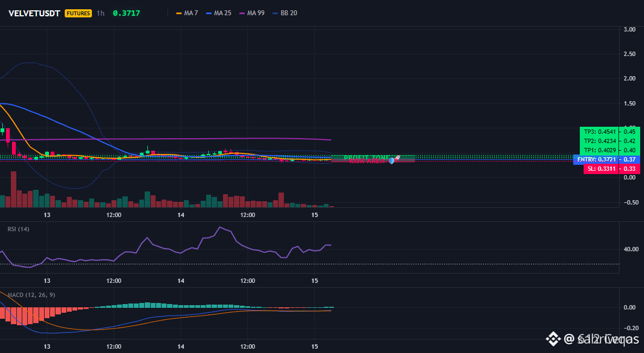The height and width of the screenshot is (353, 644).
Task: Click the 1.50 price axis label
Action: (629, 103)
